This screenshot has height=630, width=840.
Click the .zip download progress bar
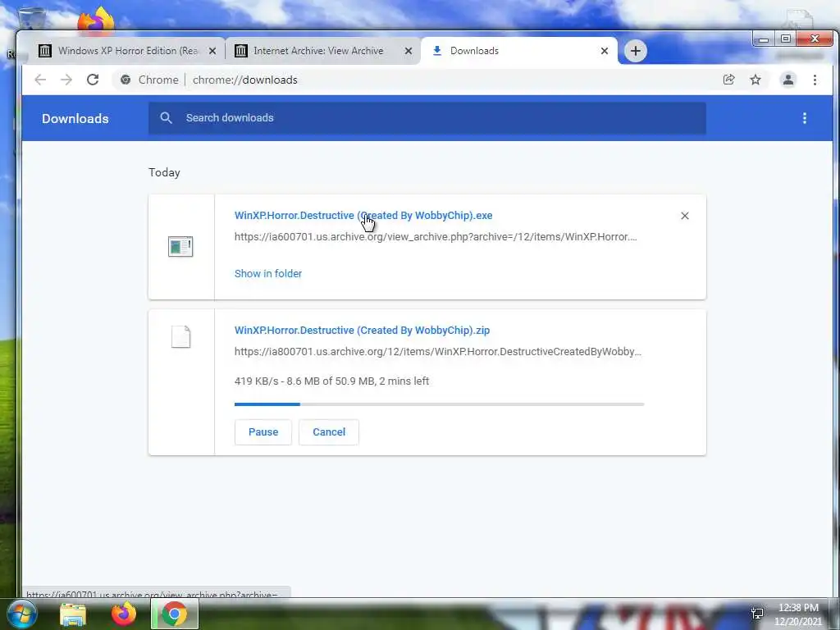pos(440,404)
